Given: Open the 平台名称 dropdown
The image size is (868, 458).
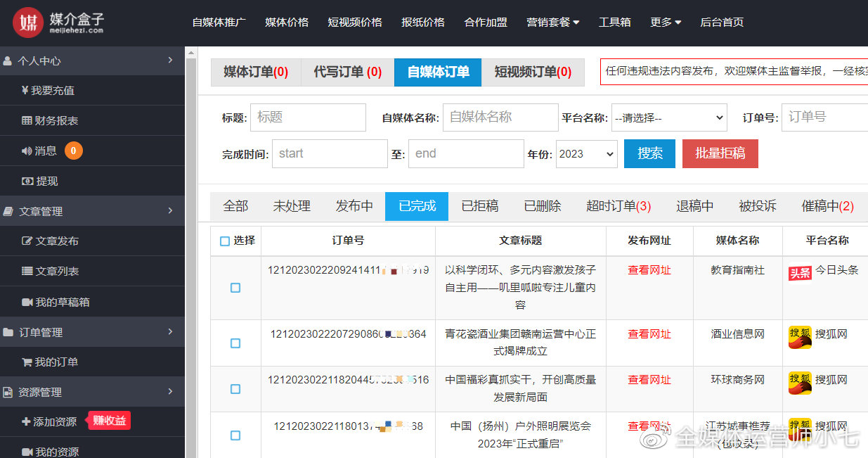Looking at the screenshot, I should pyautogui.click(x=668, y=117).
